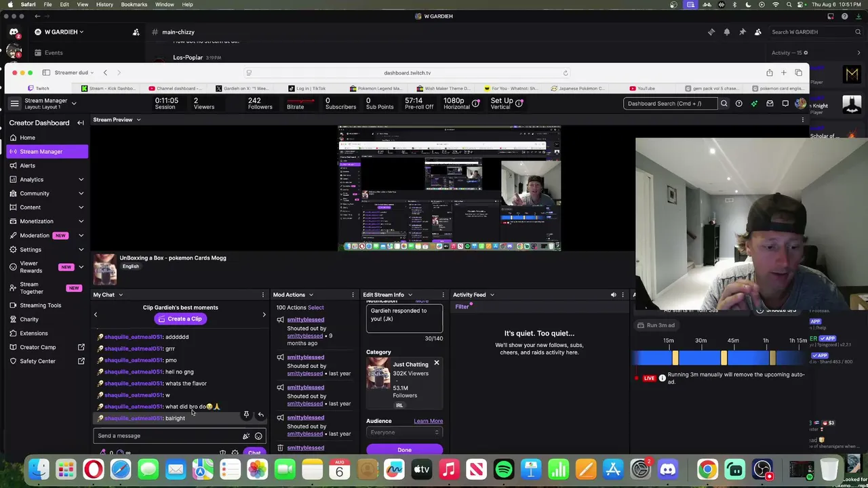Open Spotify from the Dock
Screen dimensions: 868x488
point(504,469)
